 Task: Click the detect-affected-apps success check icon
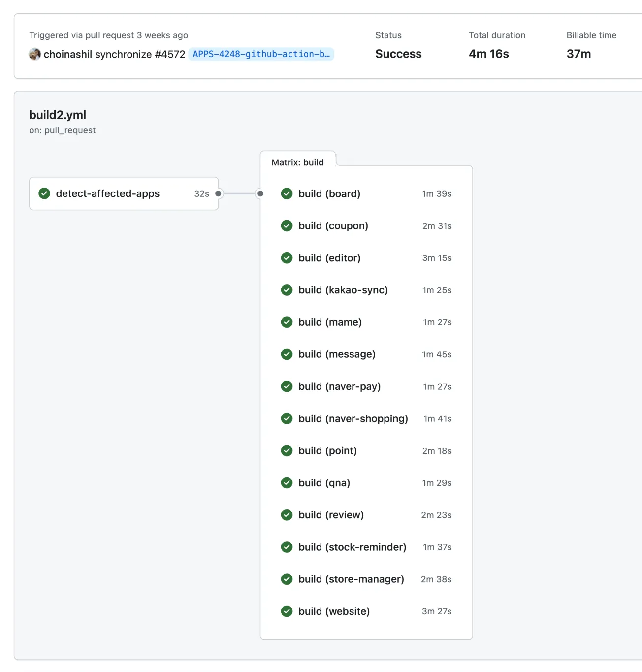pos(44,193)
